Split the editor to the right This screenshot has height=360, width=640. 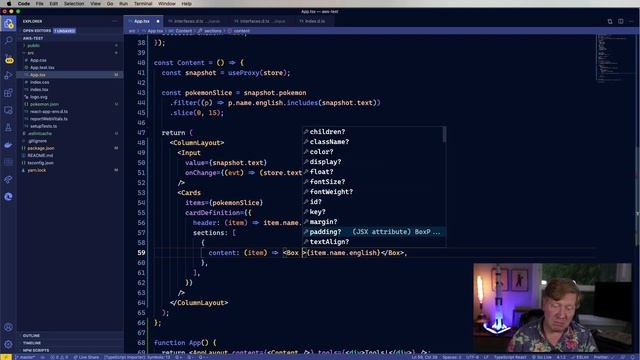point(620,21)
